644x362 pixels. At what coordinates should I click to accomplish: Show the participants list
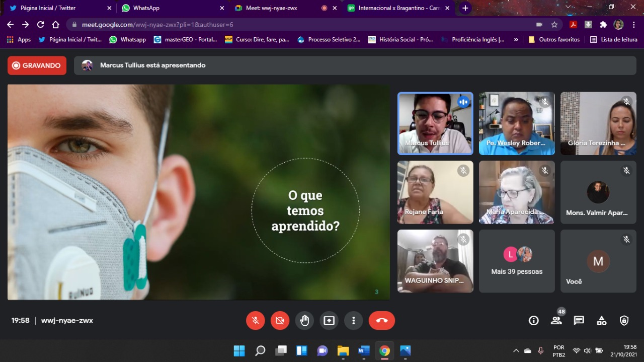556,321
